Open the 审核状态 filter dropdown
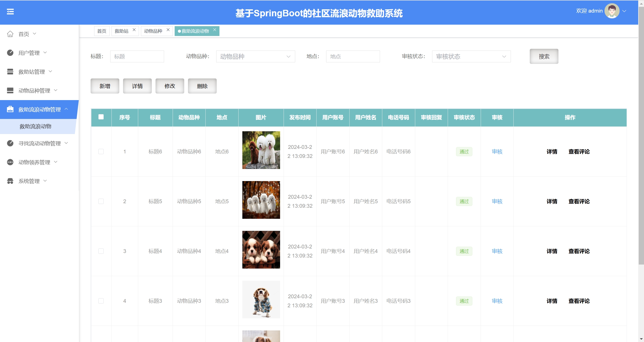644x342 pixels. pyautogui.click(x=471, y=57)
